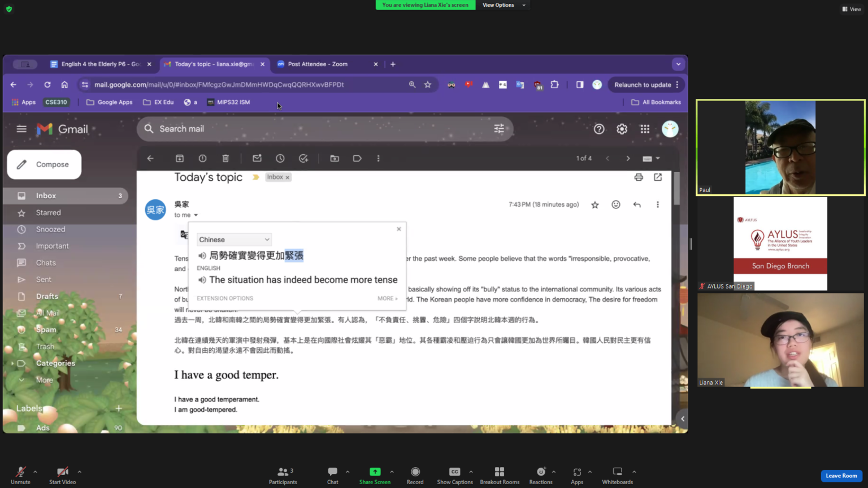The height and width of the screenshot is (488, 868).
Task: Click the Share Screen button
Action: coord(375,475)
